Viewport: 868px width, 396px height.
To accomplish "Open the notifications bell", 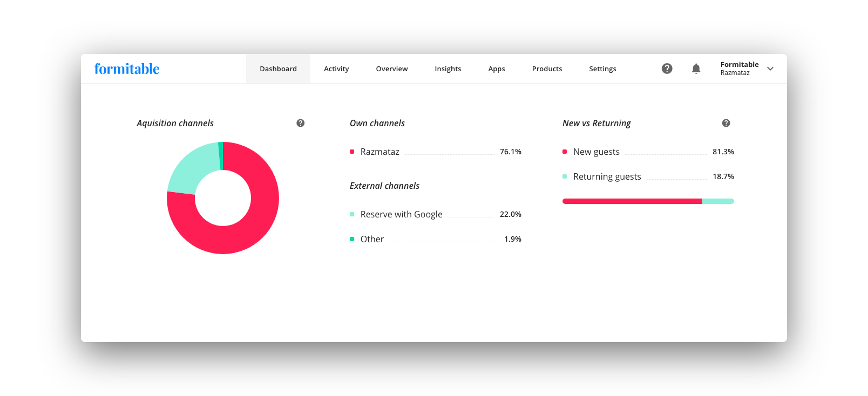I will click(696, 69).
